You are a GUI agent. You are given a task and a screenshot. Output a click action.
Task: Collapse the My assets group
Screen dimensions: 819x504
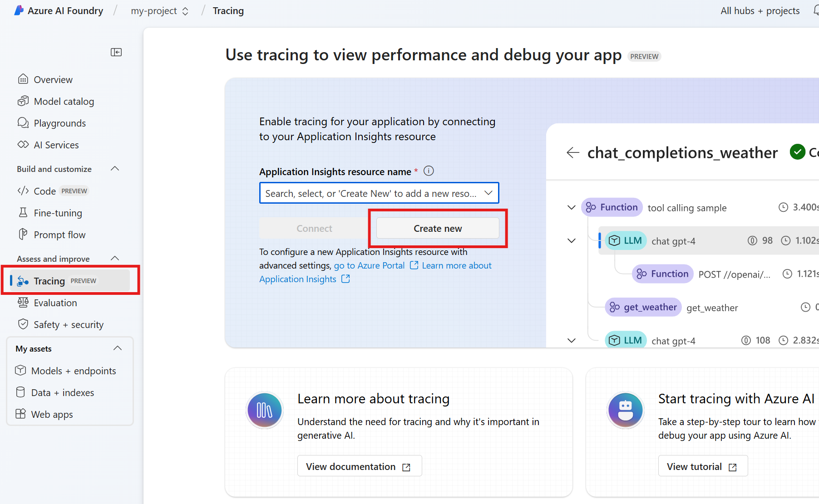[118, 348]
